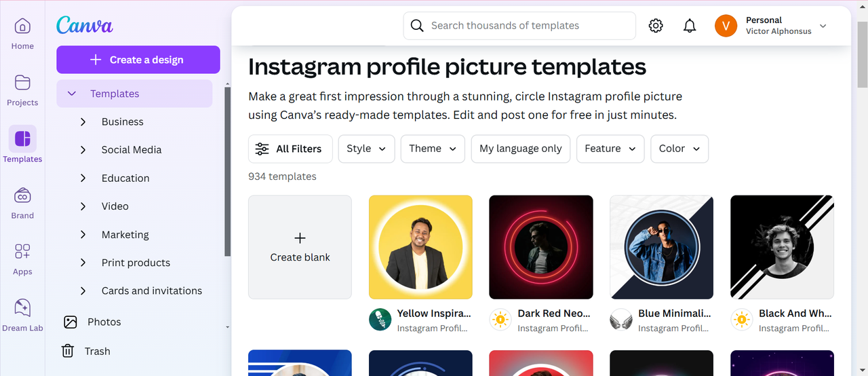
Task: Collapse the Templates section
Action: (72, 94)
